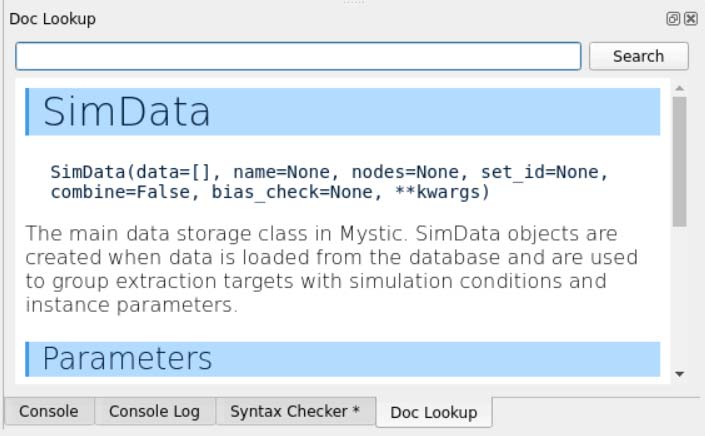Close the Doc Lookup panel

coord(689,19)
